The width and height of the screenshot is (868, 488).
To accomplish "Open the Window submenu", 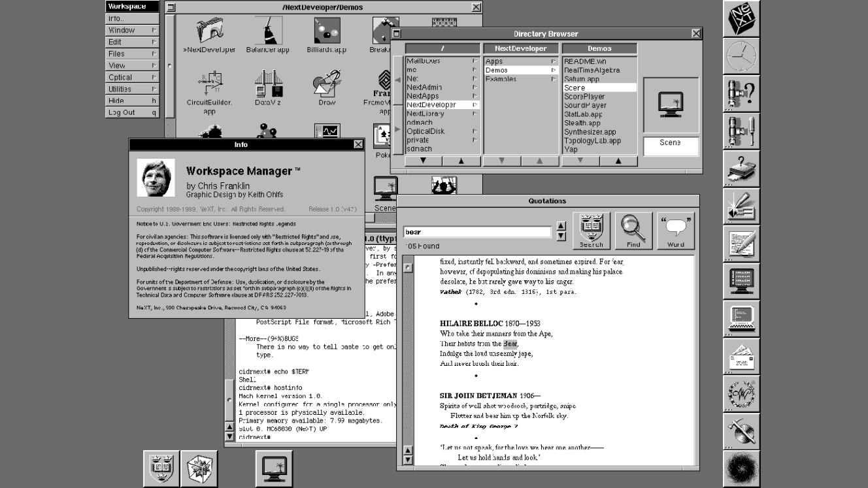I will [x=133, y=30].
